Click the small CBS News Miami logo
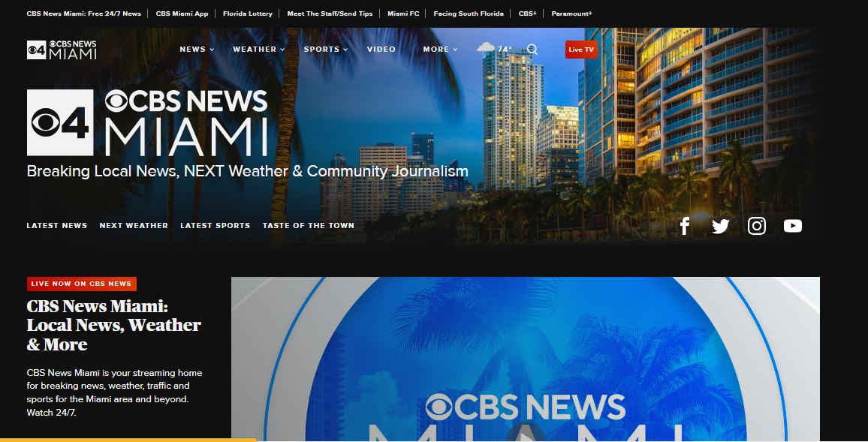868x442 pixels. click(62, 50)
